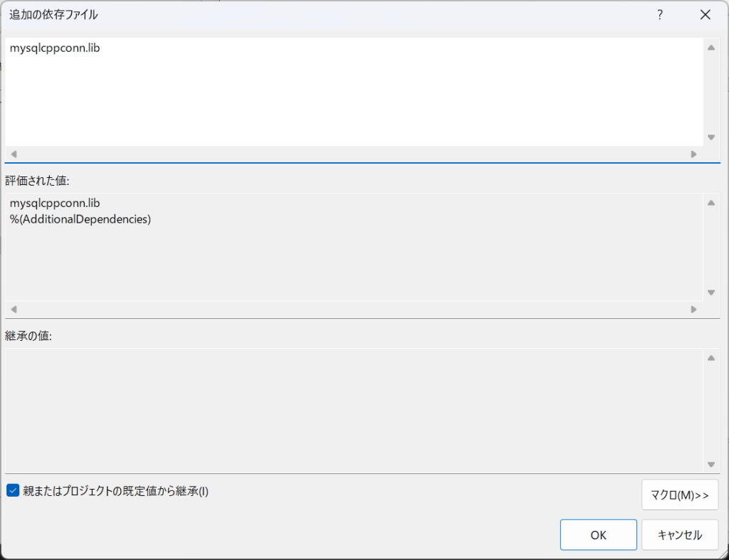Click scroll down arrow in 評価された値 box
Screen dimensions: 729x560
point(710,292)
